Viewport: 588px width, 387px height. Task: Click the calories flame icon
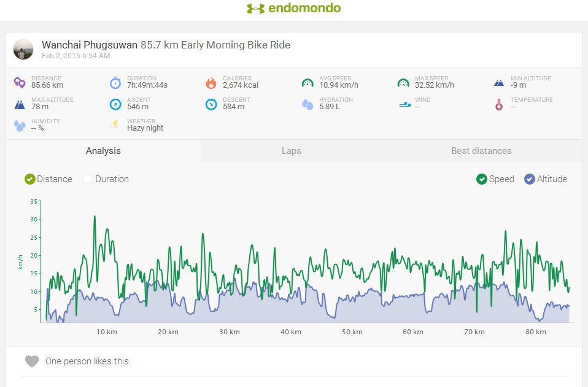[211, 82]
